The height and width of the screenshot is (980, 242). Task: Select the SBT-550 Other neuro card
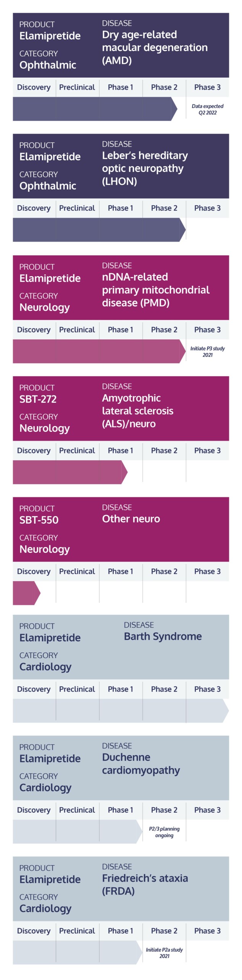pos(121,529)
